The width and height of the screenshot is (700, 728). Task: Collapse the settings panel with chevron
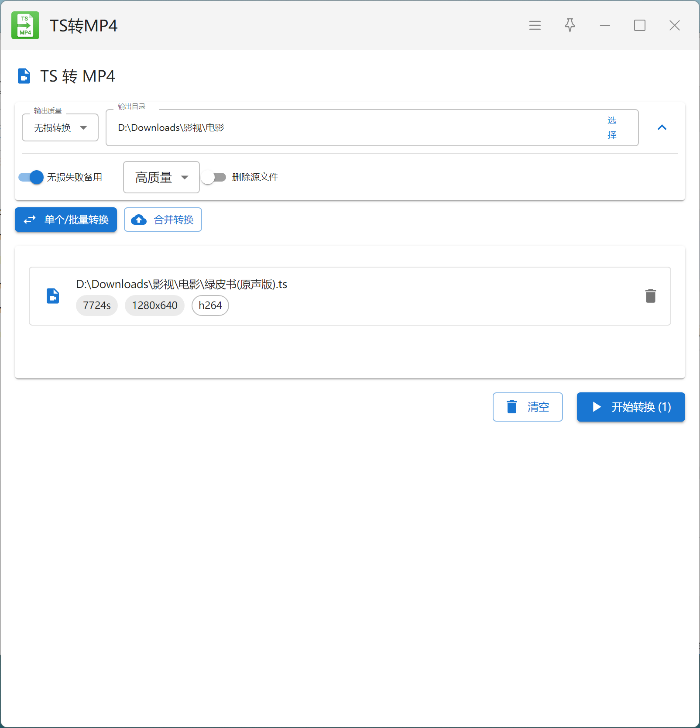click(662, 127)
